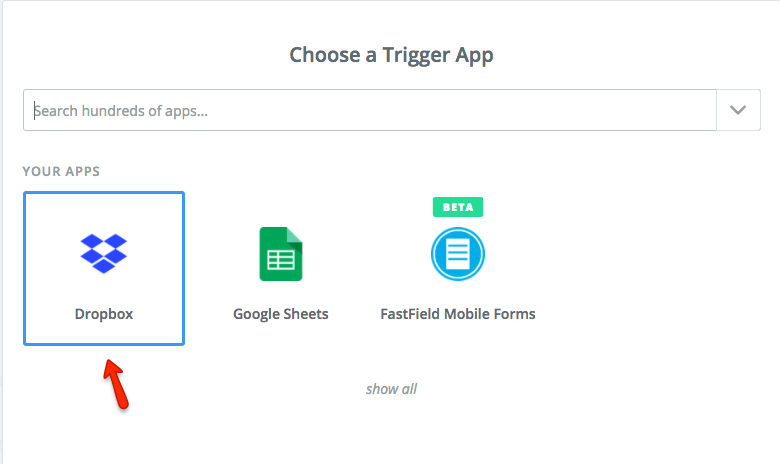Click the red arrow annotation
Viewport: 780px width, 464px height.
coord(115,385)
